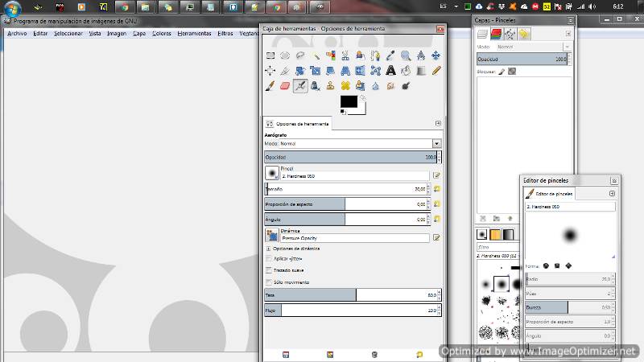
Task: Select the Perspective tool
Action: click(x=345, y=71)
